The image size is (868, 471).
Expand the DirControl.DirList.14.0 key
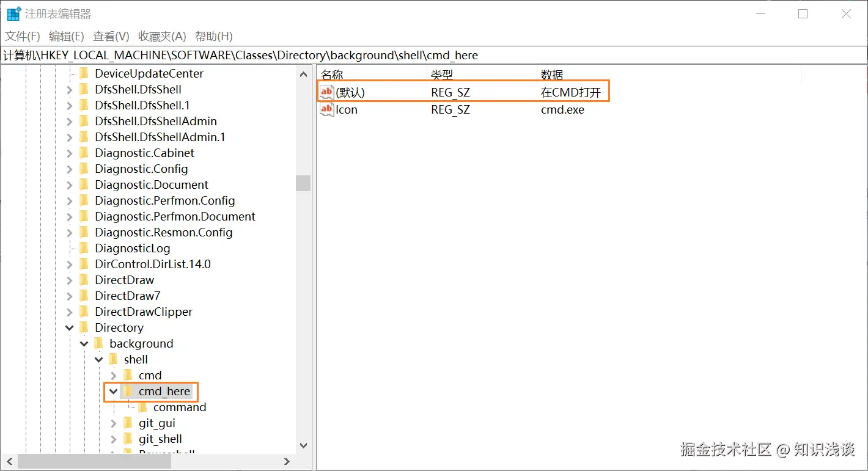click(69, 265)
